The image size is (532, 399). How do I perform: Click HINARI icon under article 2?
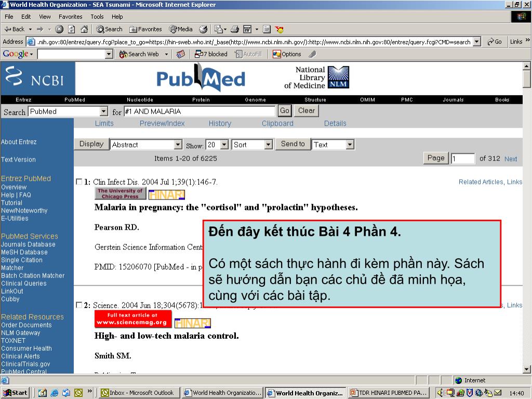click(193, 323)
